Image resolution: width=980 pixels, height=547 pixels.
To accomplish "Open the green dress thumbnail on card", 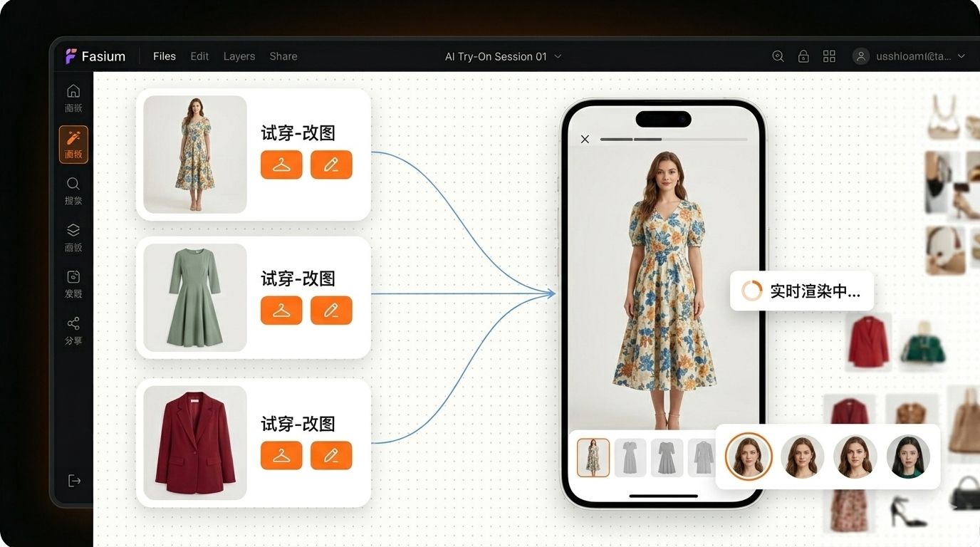I will click(195, 298).
